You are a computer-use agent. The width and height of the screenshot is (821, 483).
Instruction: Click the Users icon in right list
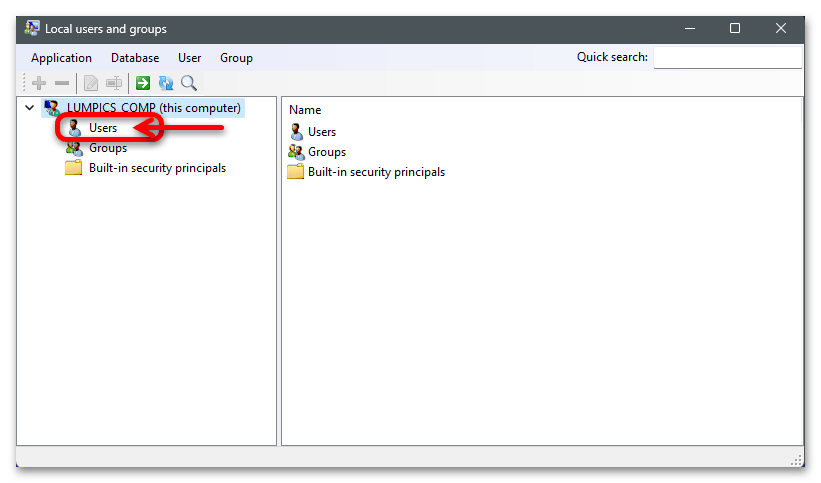point(296,131)
